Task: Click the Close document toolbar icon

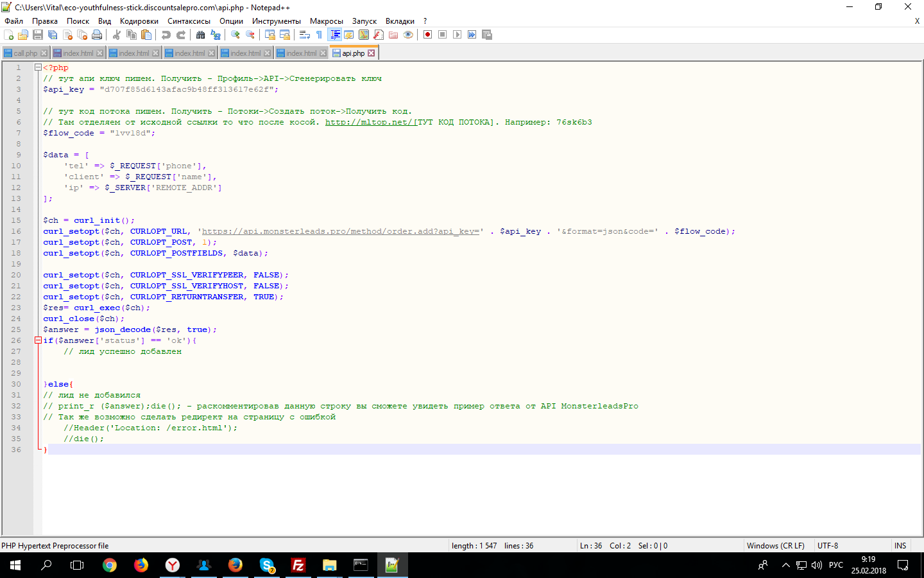Action: (x=67, y=35)
